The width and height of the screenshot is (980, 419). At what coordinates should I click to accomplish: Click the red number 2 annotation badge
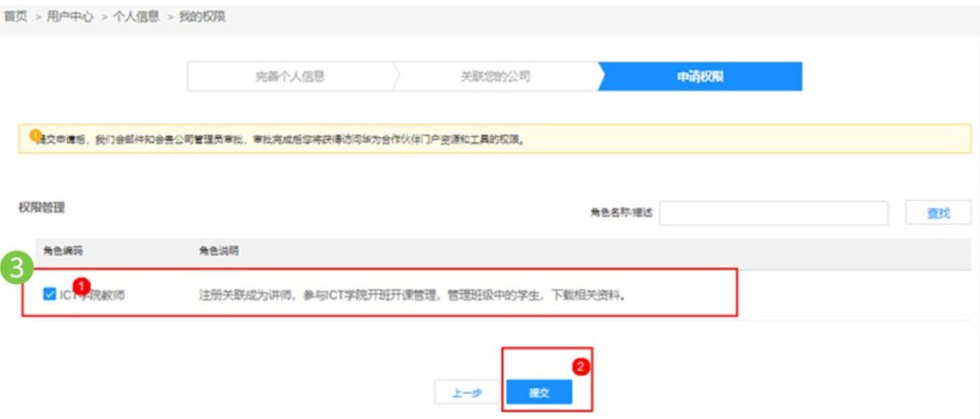578,365
